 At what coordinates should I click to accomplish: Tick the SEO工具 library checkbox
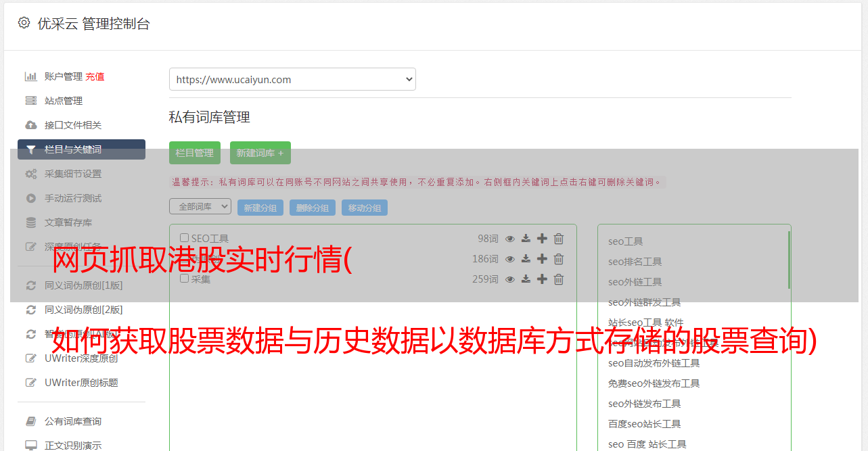(x=184, y=238)
